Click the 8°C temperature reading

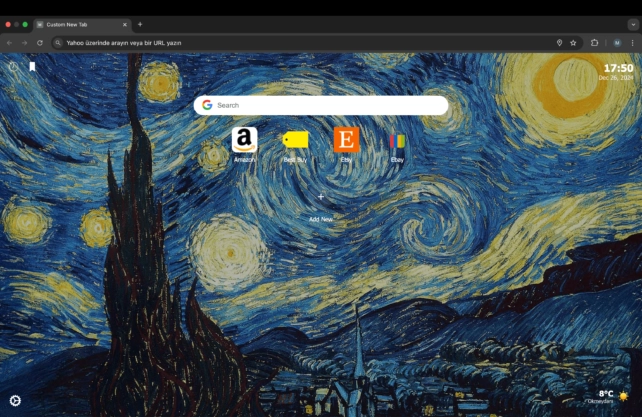(606, 394)
